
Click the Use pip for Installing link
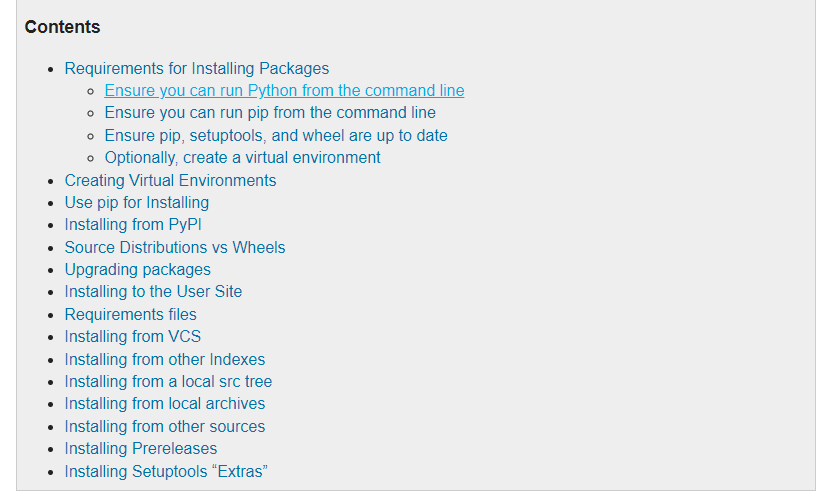click(x=136, y=202)
